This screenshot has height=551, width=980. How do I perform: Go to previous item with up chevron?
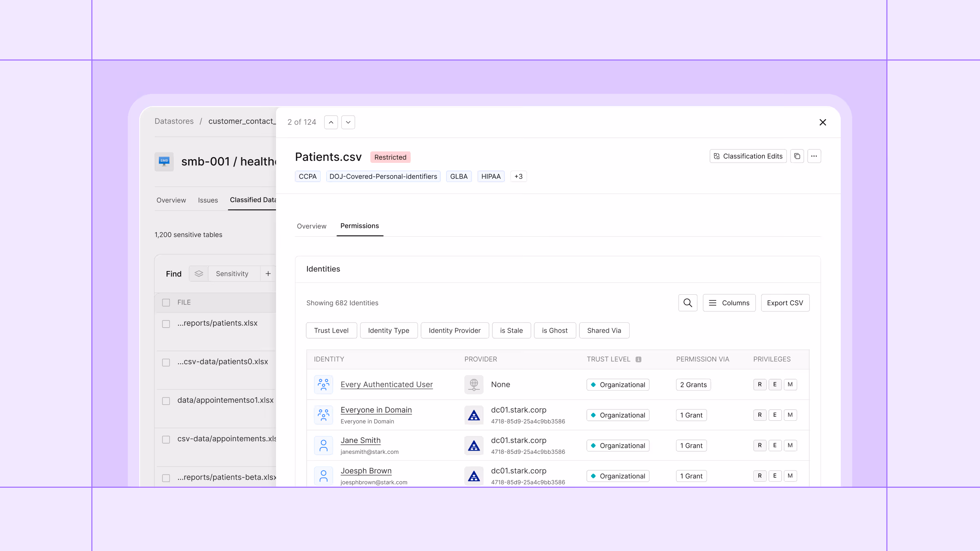[331, 122]
